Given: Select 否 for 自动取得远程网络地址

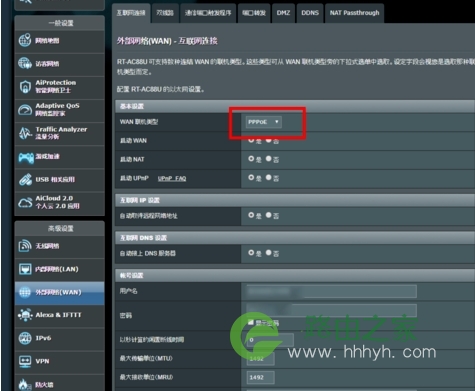Looking at the screenshot, I should click(268, 215).
